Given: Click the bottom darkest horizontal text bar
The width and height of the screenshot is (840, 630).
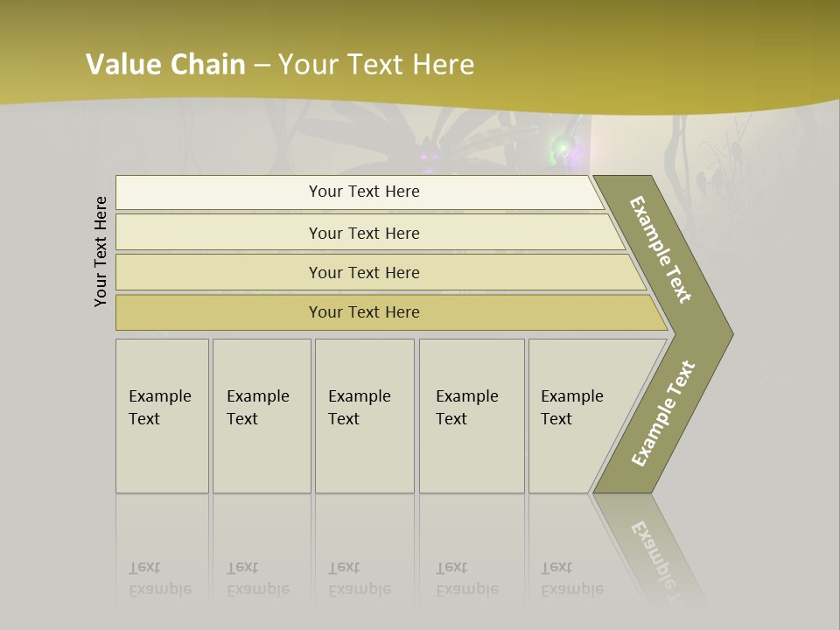Looking at the screenshot, I should (x=364, y=312).
